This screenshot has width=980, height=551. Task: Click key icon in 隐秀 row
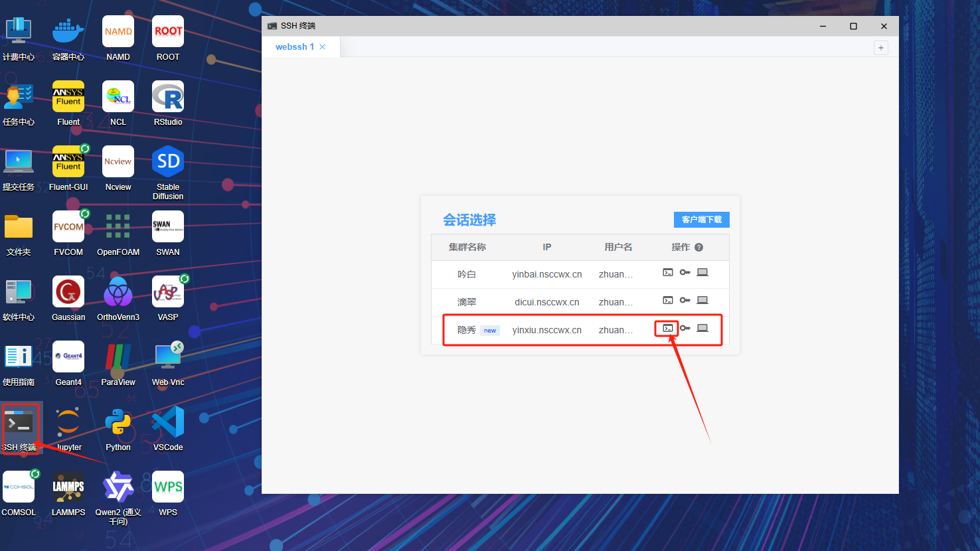tap(685, 328)
